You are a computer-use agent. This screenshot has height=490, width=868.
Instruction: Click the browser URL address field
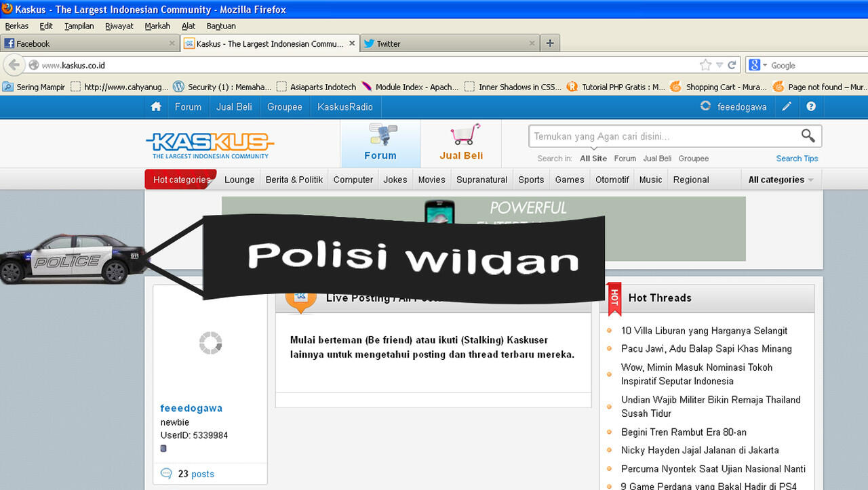click(370, 65)
